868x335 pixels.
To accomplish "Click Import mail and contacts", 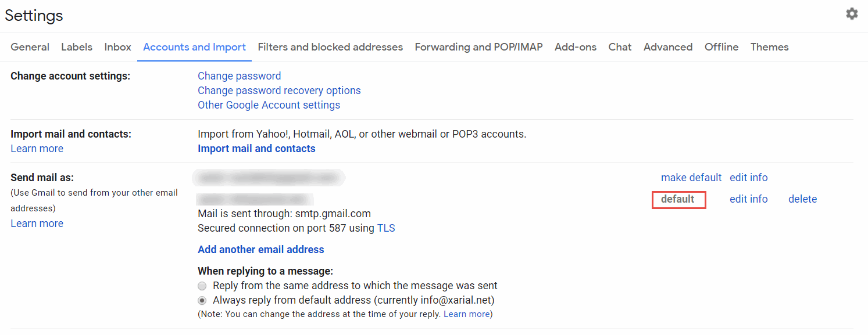I will tap(256, 148).
